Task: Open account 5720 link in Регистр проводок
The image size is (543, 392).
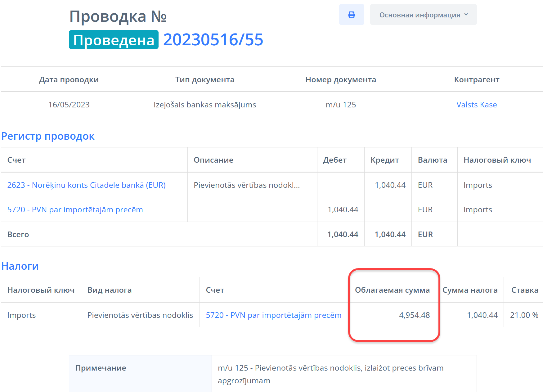Action: pos(75,210)
